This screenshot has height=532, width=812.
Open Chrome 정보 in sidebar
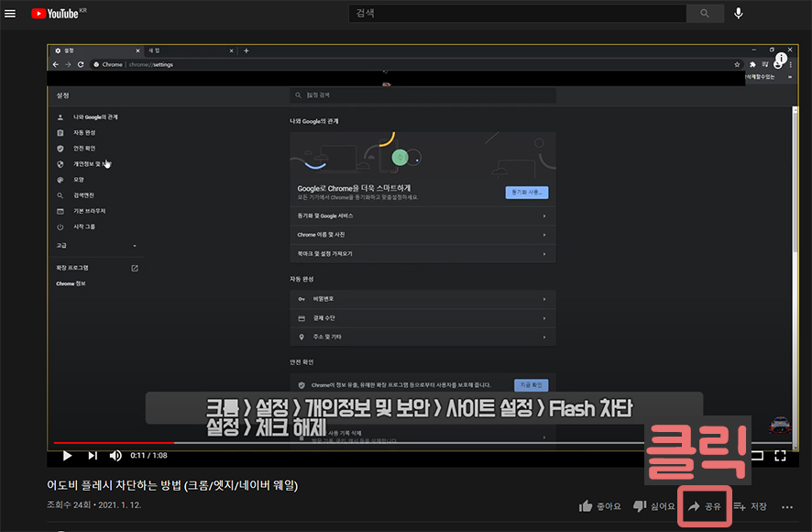(71, 283)
